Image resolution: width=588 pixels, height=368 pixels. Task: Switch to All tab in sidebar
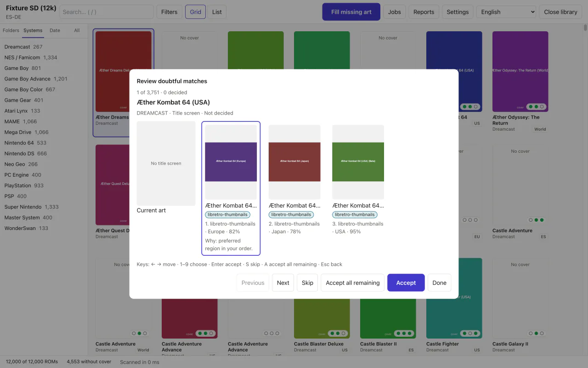[x=77, y=30]
